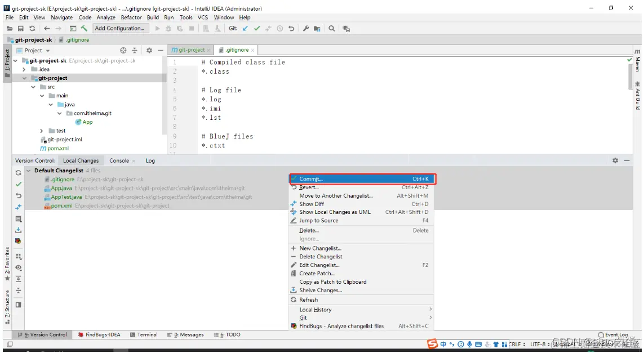Viewport: 644px width, 353px height.
Task: Click the Build project hammer icon
Action: click(84, 28)
